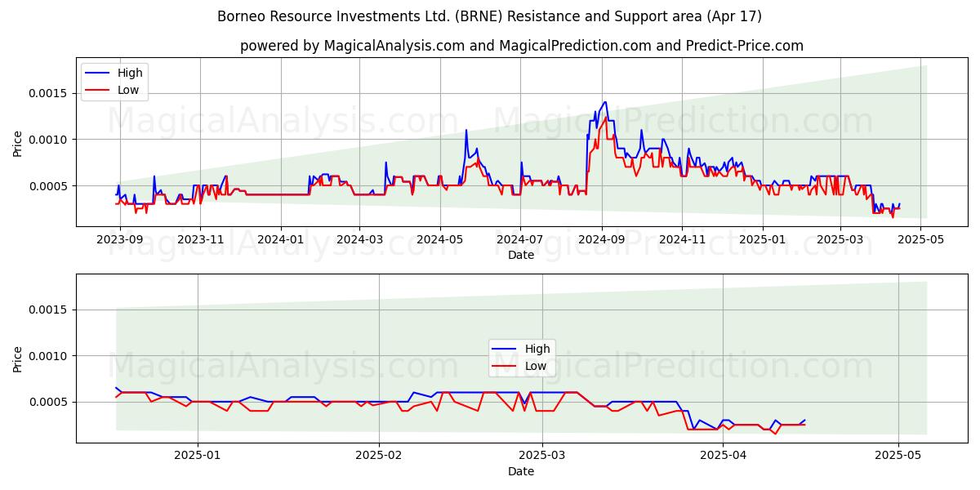Screen dimensions: 980x490
Task: Click 'High' in the top chart legend
Action: pos(130,73)
